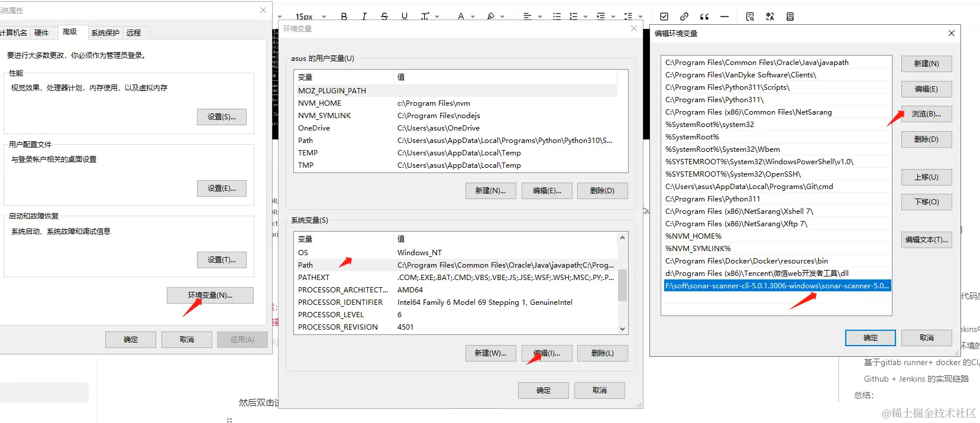Select the Path row in system variables
Viewport: 980px width, 423px height.
click(455, 265)
